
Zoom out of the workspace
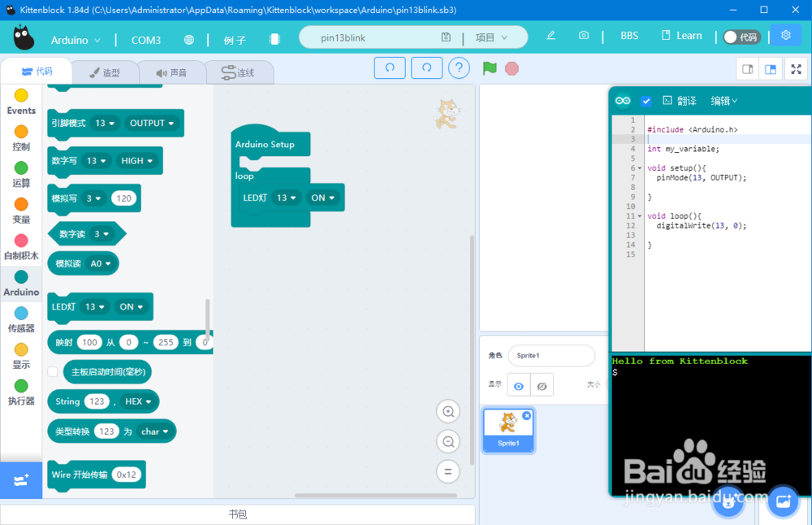(448, 441)
